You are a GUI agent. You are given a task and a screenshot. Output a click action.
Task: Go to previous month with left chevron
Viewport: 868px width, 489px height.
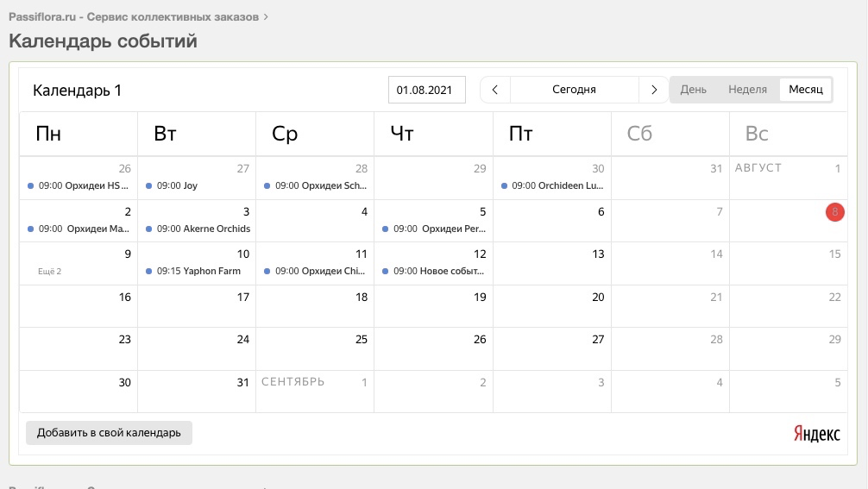click(494, 90)
